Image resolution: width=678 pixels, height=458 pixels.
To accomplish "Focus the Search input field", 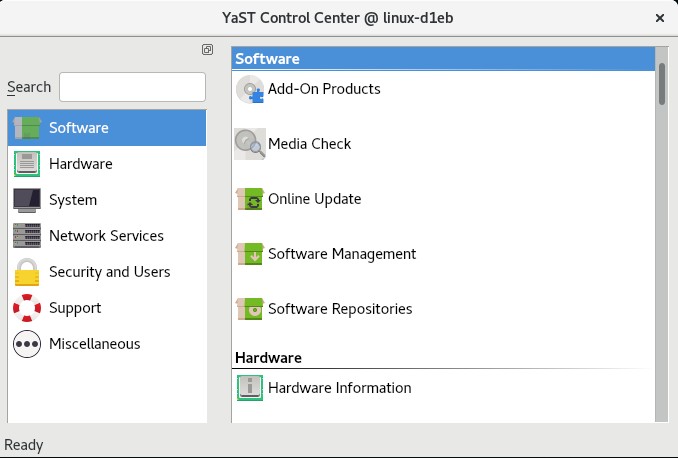I will pyautogui.click(x=132, y=87).
